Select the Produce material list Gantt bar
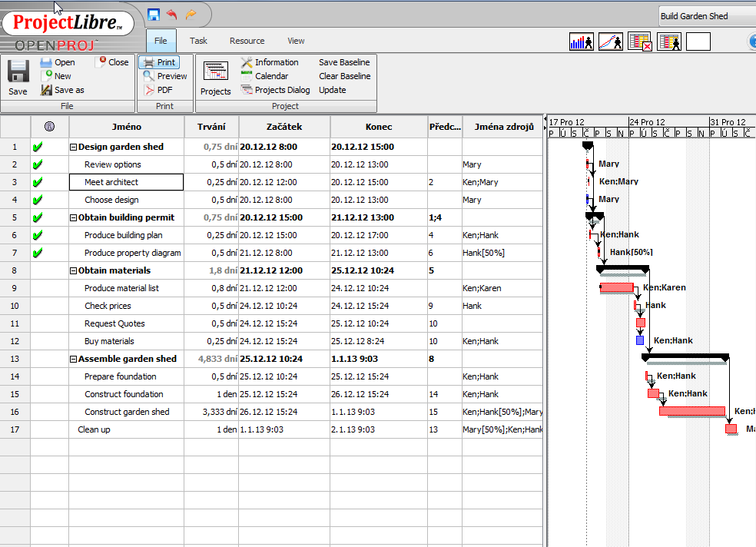Screen dimensions: 756x547 click(x=617, y=287)
